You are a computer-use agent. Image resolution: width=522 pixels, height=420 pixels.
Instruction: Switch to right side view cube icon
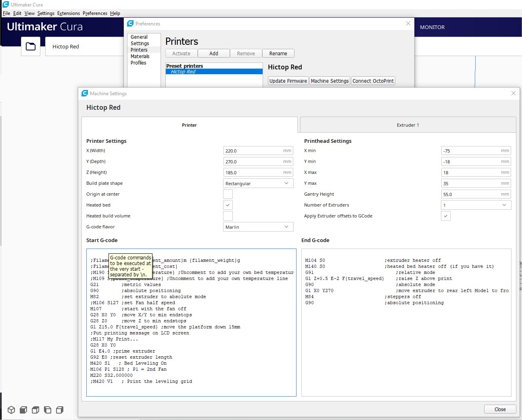pos(60,410)
